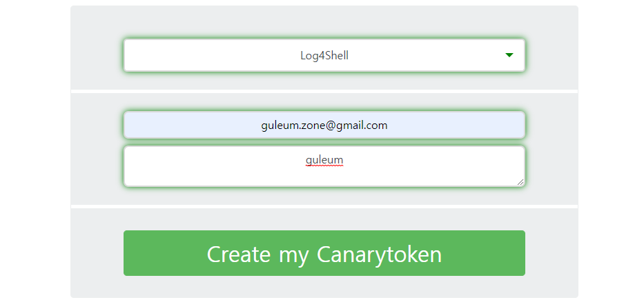Click the blank area below guleum in memo
Viewport: 644px width, 300px height.
[x=324, y=177]
